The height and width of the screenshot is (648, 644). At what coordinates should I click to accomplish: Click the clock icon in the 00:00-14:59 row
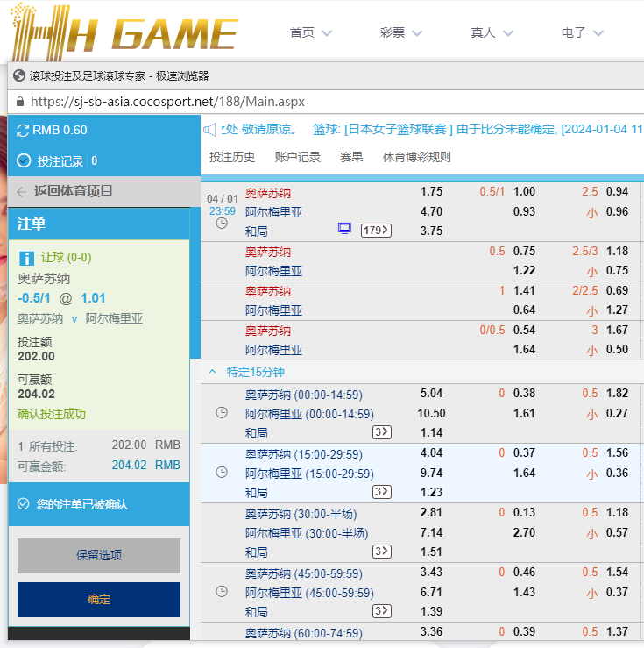coord(222,413)
